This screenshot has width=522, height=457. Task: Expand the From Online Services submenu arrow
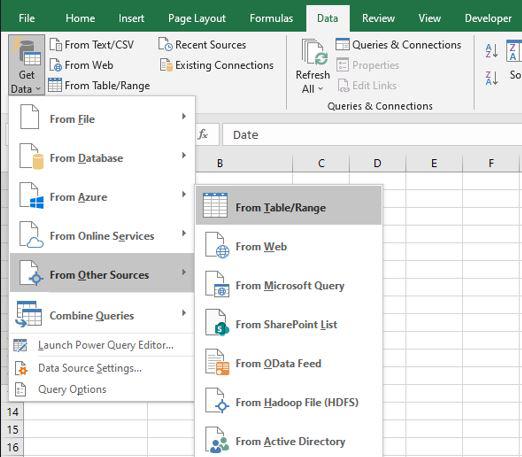(x=184, y=233)
